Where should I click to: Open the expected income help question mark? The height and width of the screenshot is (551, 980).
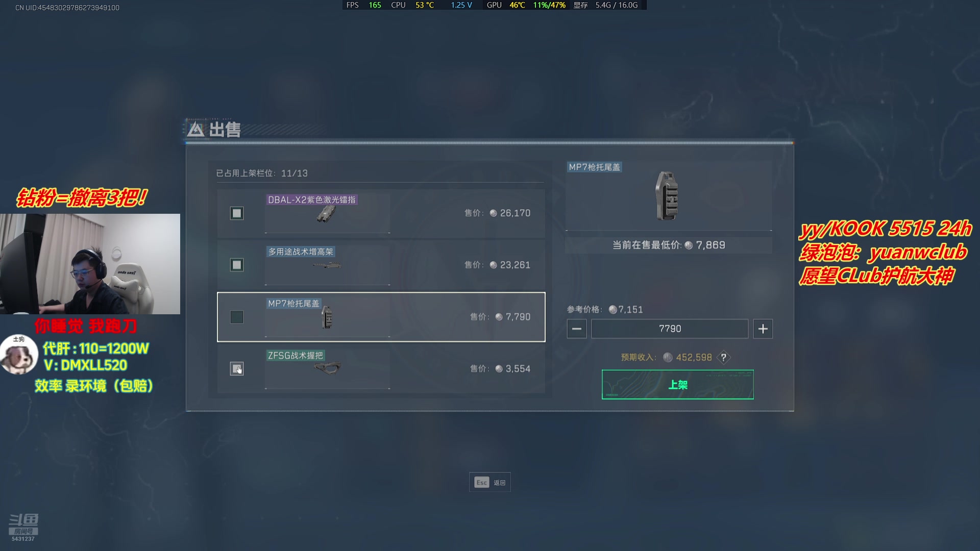(x=723, y=358)
